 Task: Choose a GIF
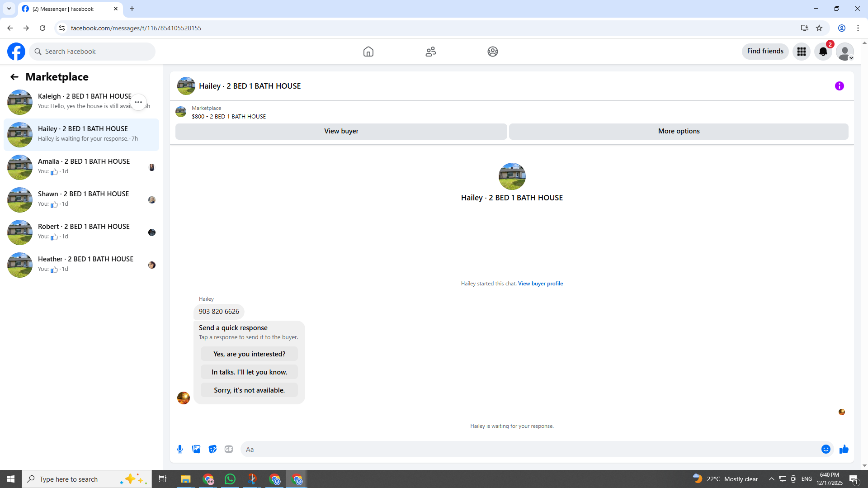coord(229,449)
